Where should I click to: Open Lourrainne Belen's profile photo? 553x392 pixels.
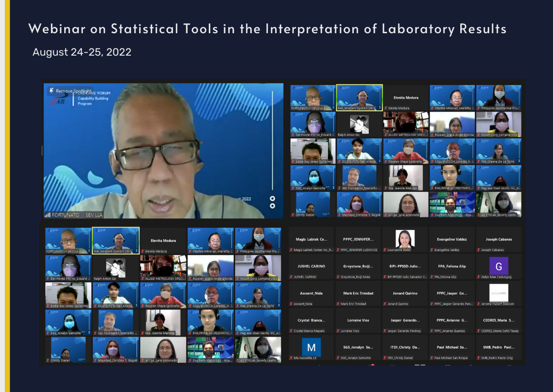405,238
